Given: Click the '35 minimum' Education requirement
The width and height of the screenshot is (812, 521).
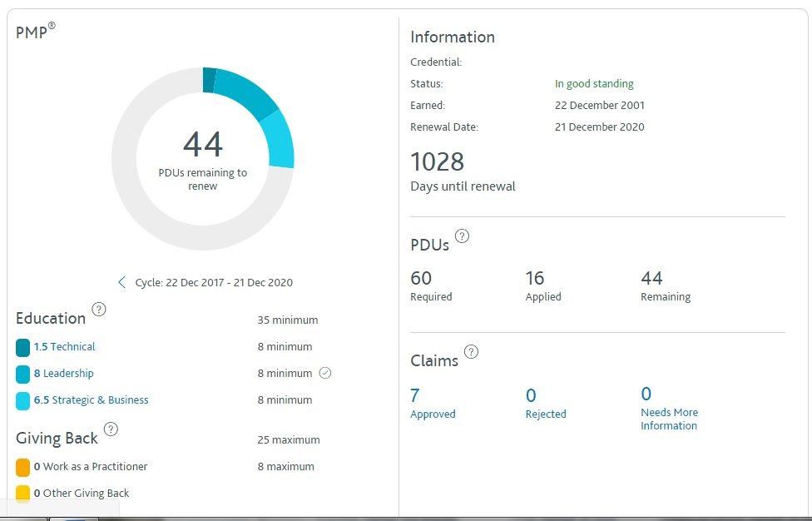Looking at the screenshot, I should [x=287, y=320].
